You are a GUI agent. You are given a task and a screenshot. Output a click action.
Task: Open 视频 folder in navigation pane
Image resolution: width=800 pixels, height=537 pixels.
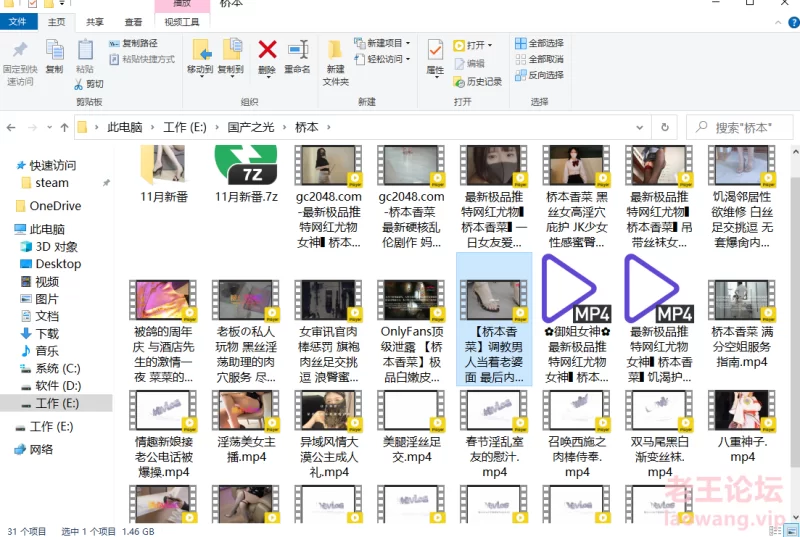[40, 282]
